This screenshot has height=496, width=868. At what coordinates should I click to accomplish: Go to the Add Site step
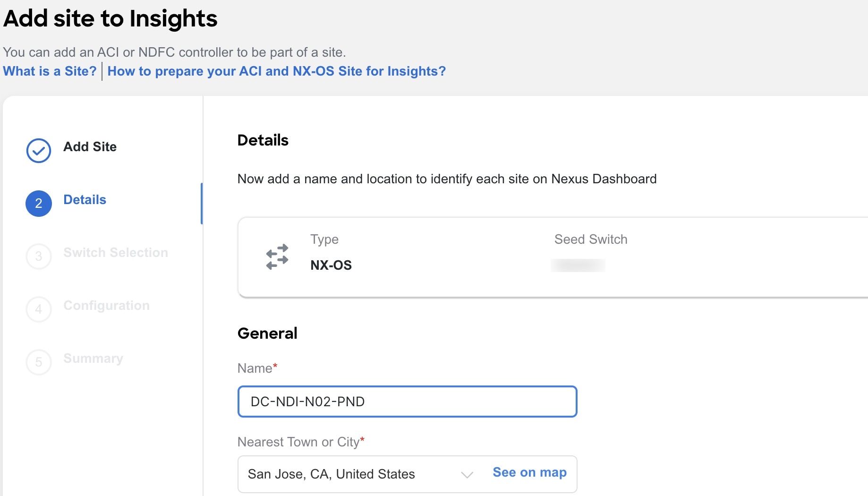tap(90, 147)
